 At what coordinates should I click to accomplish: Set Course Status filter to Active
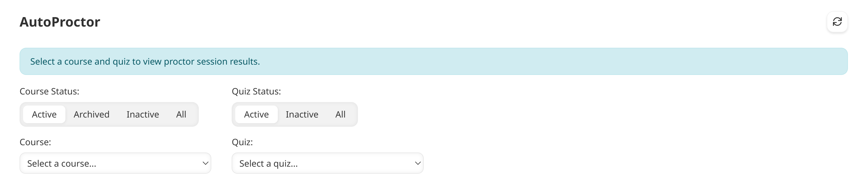(x=44, y=115)
